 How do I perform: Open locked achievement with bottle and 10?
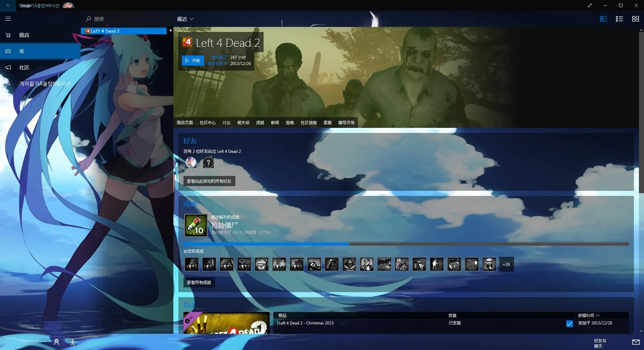point(419,264)
